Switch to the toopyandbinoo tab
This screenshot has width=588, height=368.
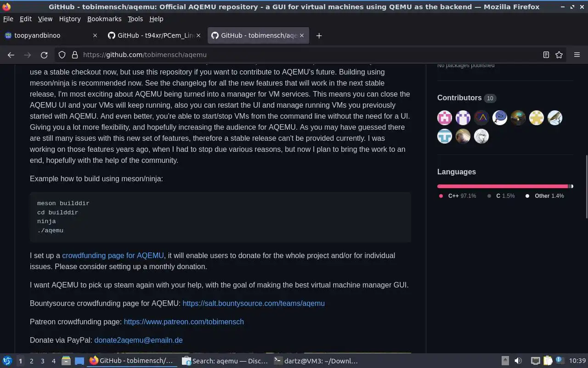click(51, 35)
